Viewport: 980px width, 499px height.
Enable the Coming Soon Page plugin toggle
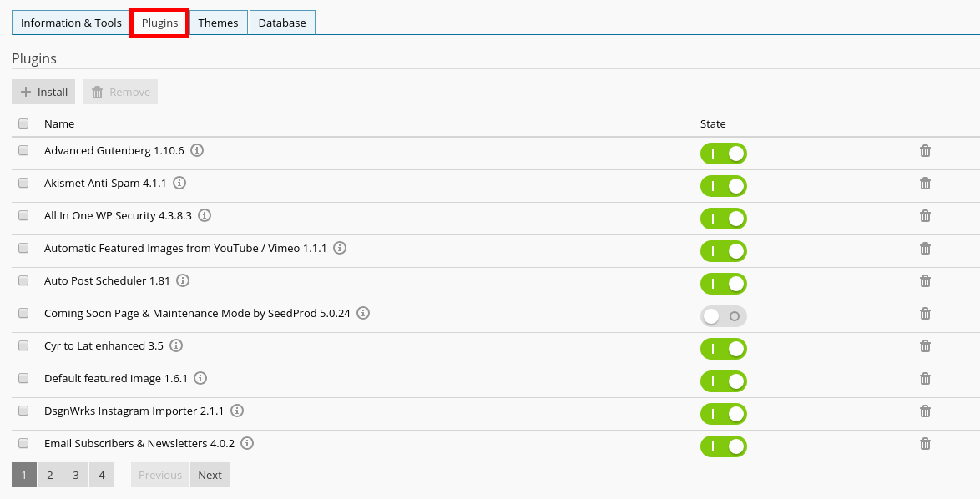723,316
